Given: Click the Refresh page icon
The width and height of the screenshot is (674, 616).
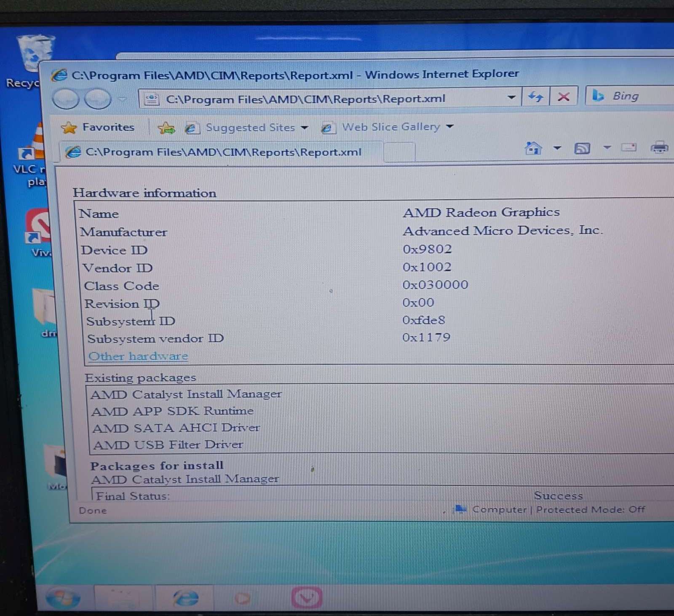Looking at the screenshot, I should (x=535, y=97).
